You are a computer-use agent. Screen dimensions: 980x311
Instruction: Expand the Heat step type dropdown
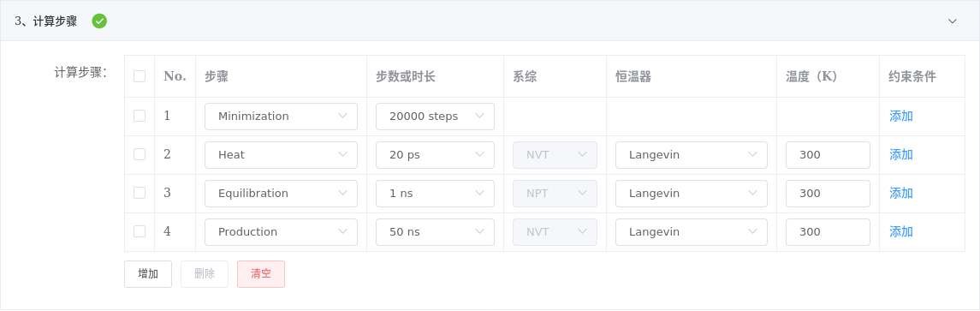point(282,154)
